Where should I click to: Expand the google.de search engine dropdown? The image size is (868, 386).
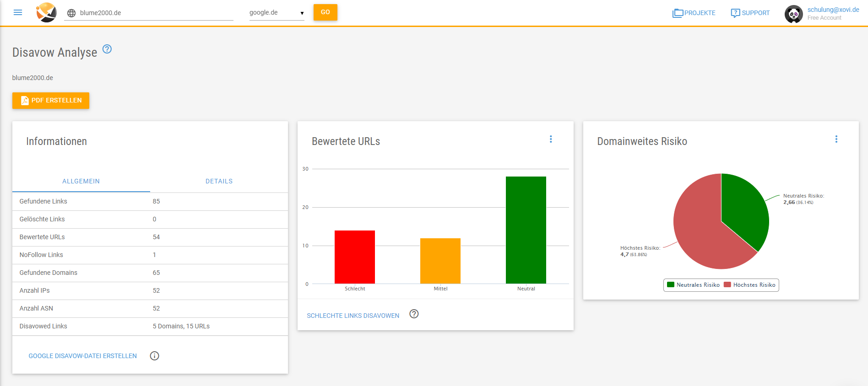[x=277, y=13]
